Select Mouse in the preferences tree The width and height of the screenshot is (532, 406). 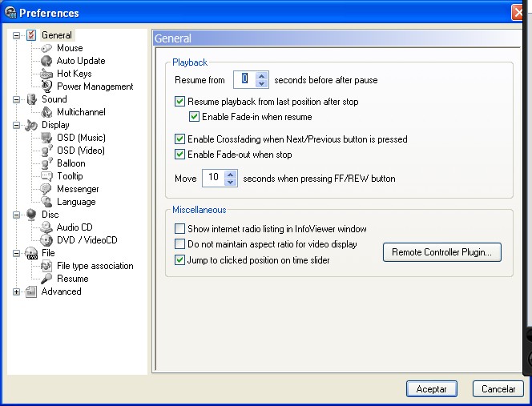(70, 48)
